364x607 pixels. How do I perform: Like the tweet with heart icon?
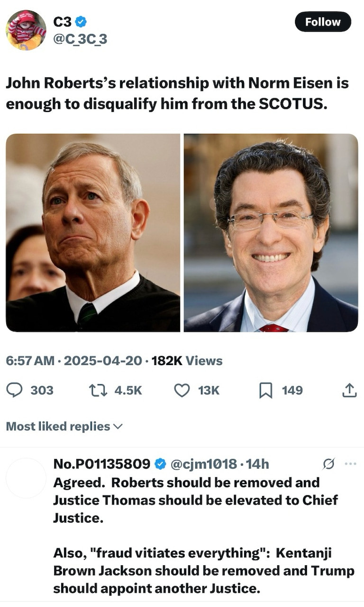coord(182,390)
